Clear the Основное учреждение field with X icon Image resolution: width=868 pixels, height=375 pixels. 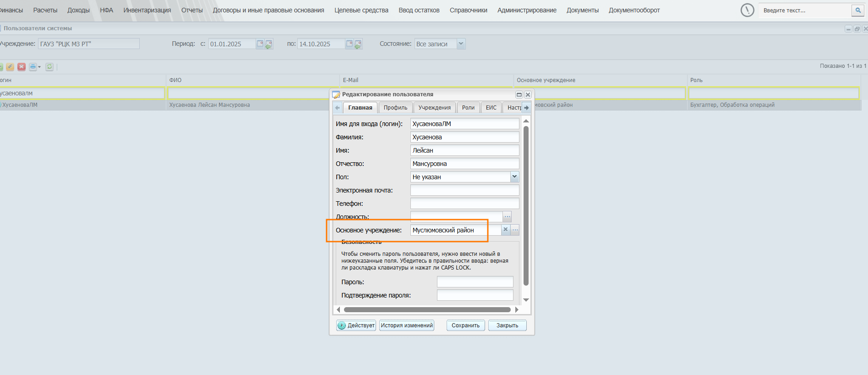point(506,230)
